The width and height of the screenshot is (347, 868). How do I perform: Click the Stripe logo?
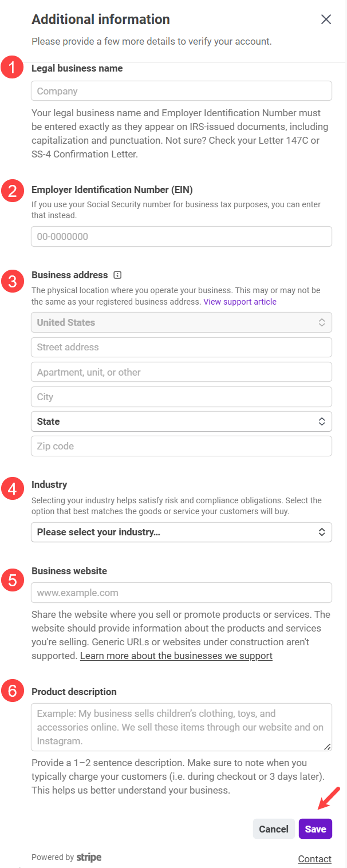point(89,857)
